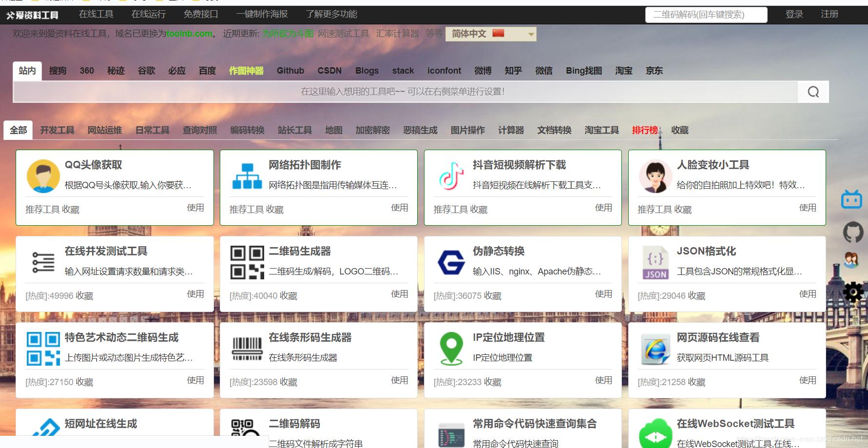Click the barcode icon on 在线条形码生成器
The width and height of the screenshot is (868, 448).
(247, 348)
